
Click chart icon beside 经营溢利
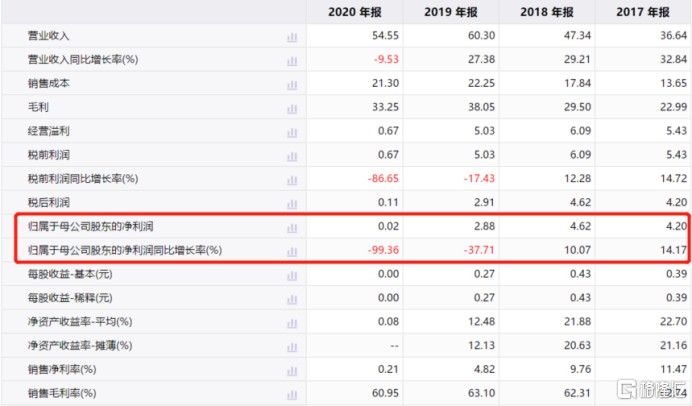[292, 131]
